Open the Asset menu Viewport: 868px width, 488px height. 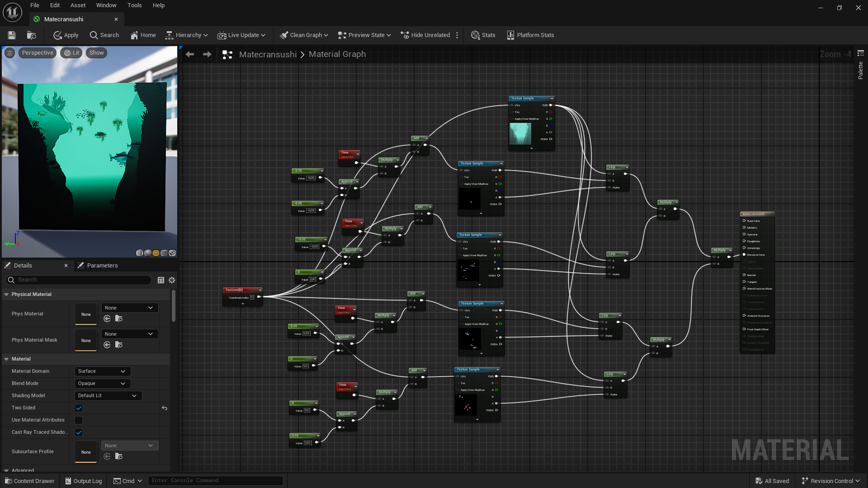click(x=78, y=5)
